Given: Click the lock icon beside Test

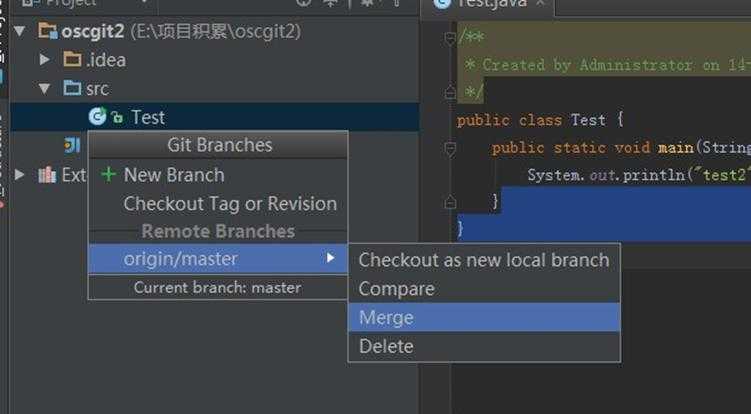Looking at the screenshot, I should click(117, 117).
